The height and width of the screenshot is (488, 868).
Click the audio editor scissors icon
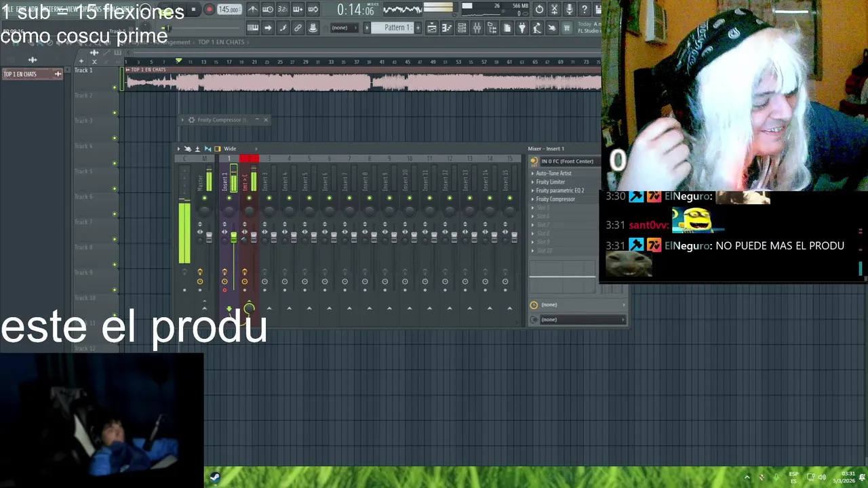554,9
